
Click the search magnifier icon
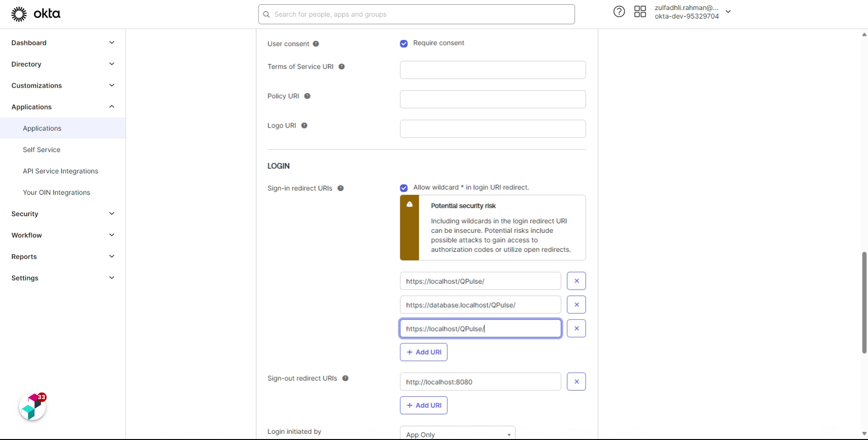[x=266, y=14]
